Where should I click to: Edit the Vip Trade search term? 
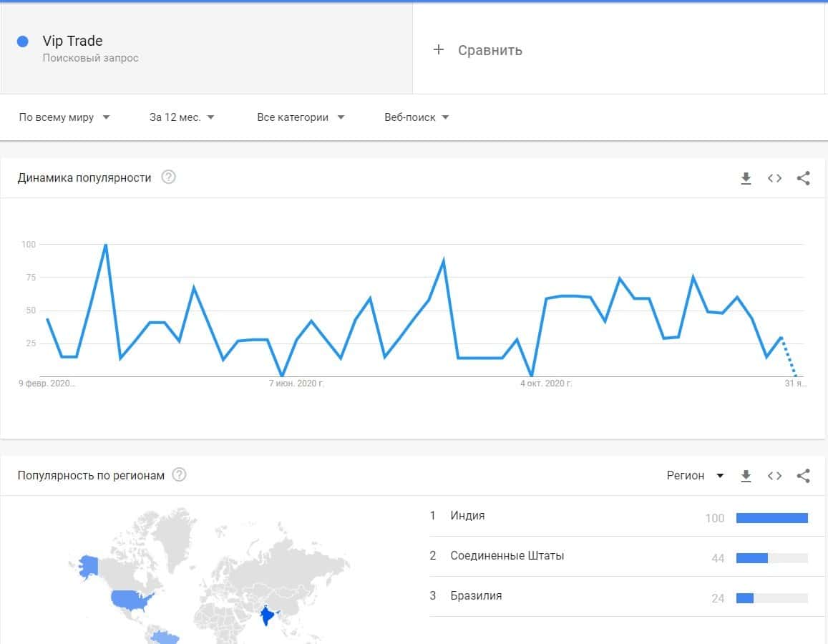coord(72,42)
